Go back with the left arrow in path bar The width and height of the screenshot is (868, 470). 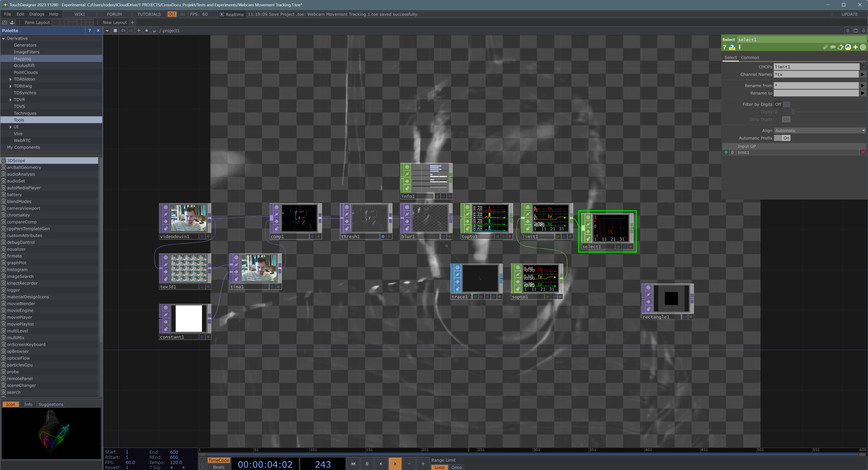pos(123,31)
